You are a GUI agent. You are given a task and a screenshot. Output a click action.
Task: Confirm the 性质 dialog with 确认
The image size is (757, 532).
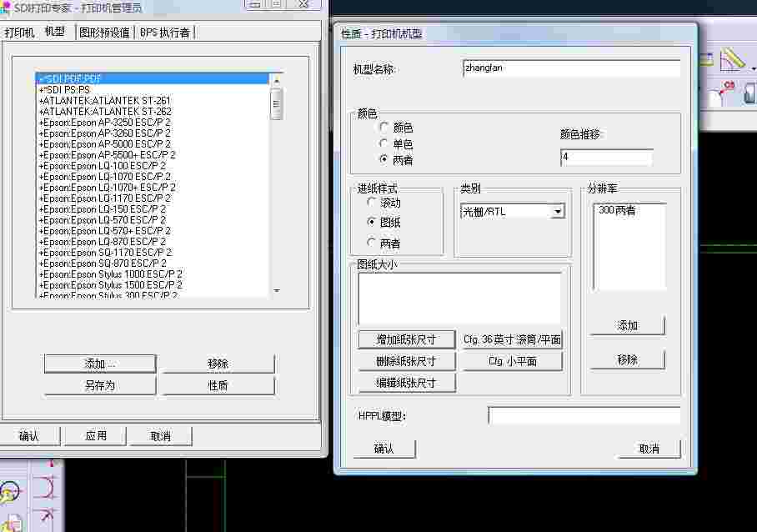pyautogui.click(x=384, y=449)
